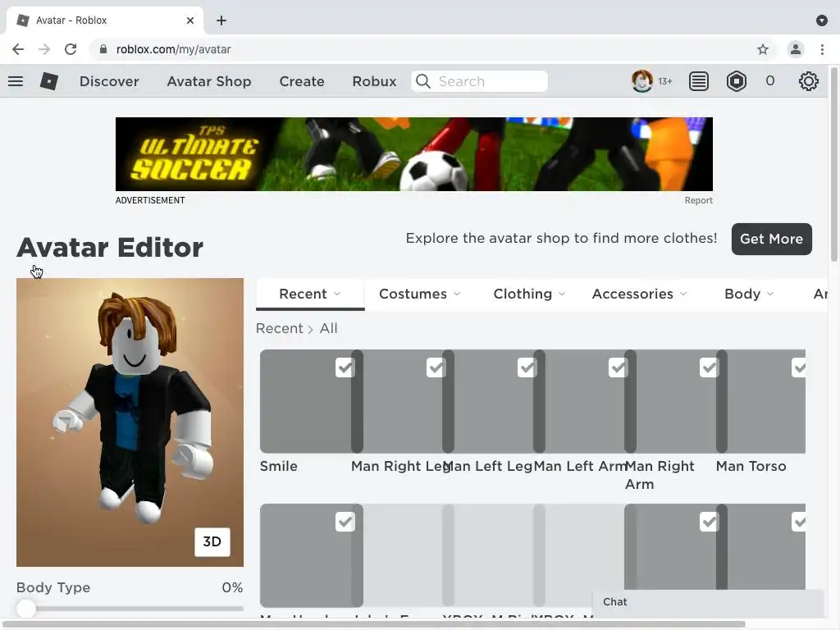The width and height of the screenshot is (840, 630).
Task: Click the avatar preview image
Action: [x=130, y=422]
